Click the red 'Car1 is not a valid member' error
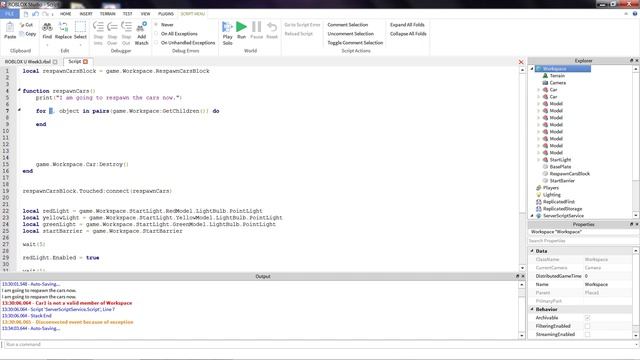 pos(67,303)
